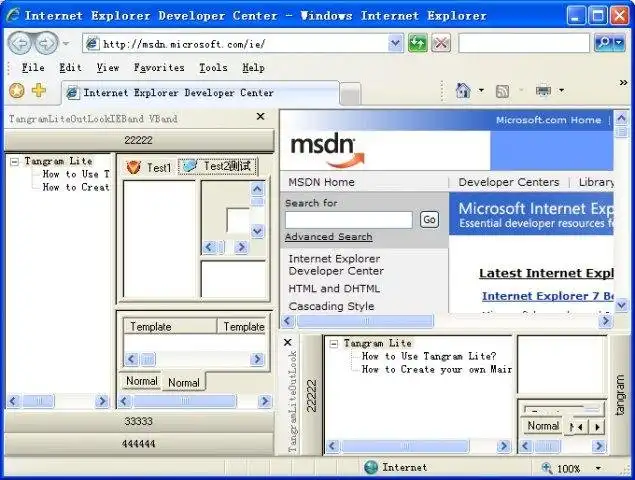Click the msdn logo

pos(327,150)
